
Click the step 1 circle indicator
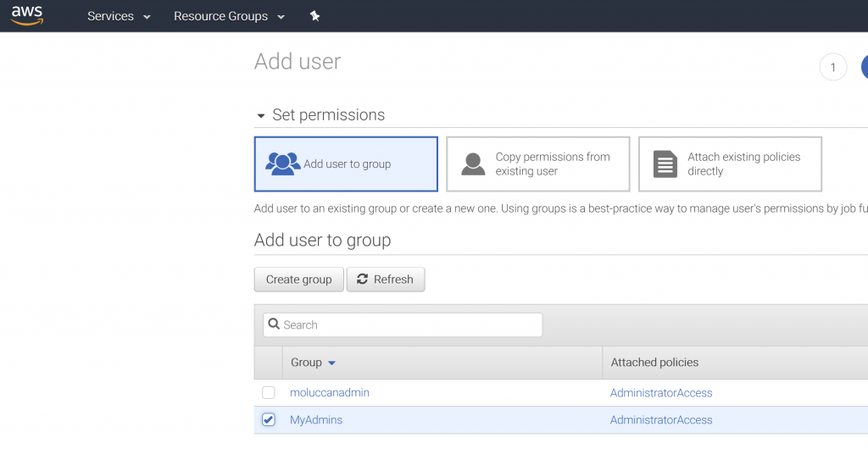(832, 68)
